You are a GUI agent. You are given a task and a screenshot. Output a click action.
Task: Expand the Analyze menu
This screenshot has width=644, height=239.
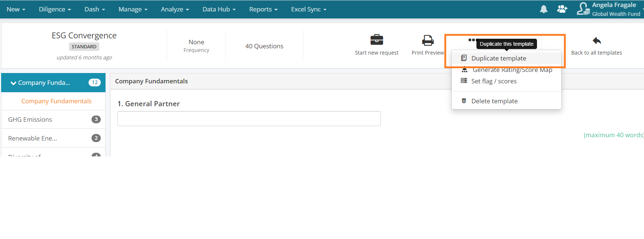pyautogui.click(x=175, y=9)
